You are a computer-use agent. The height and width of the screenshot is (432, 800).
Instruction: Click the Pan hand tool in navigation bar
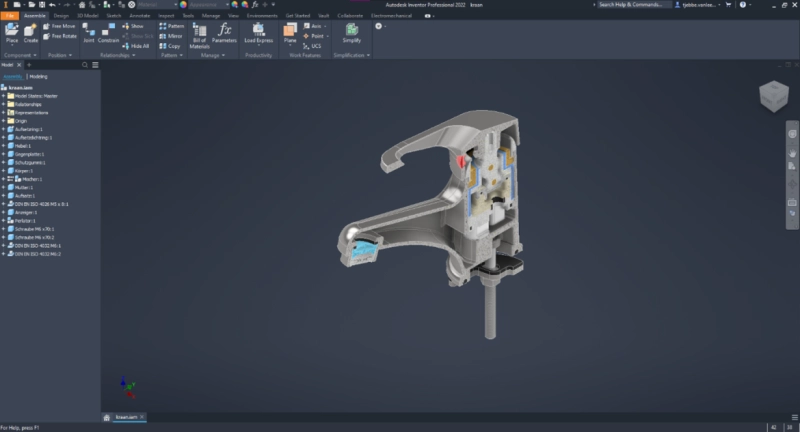[x=792, y=153]
